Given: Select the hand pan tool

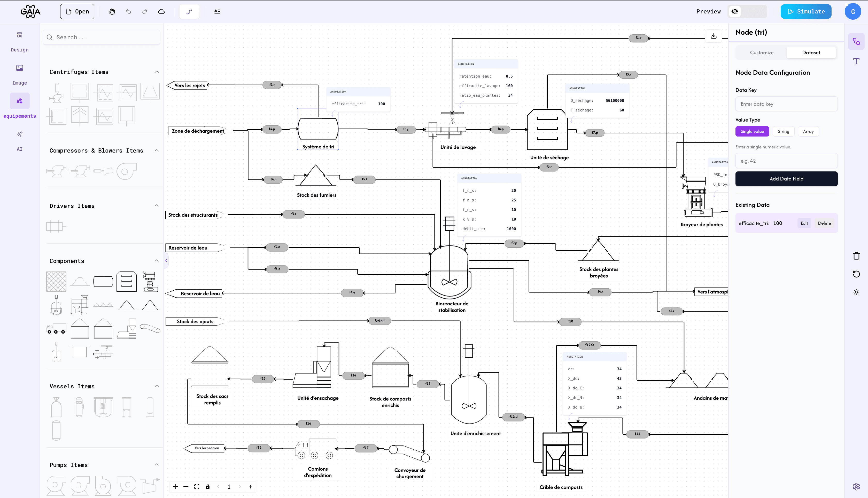Looking at the screenshot, I should click(x=112, y=12).
